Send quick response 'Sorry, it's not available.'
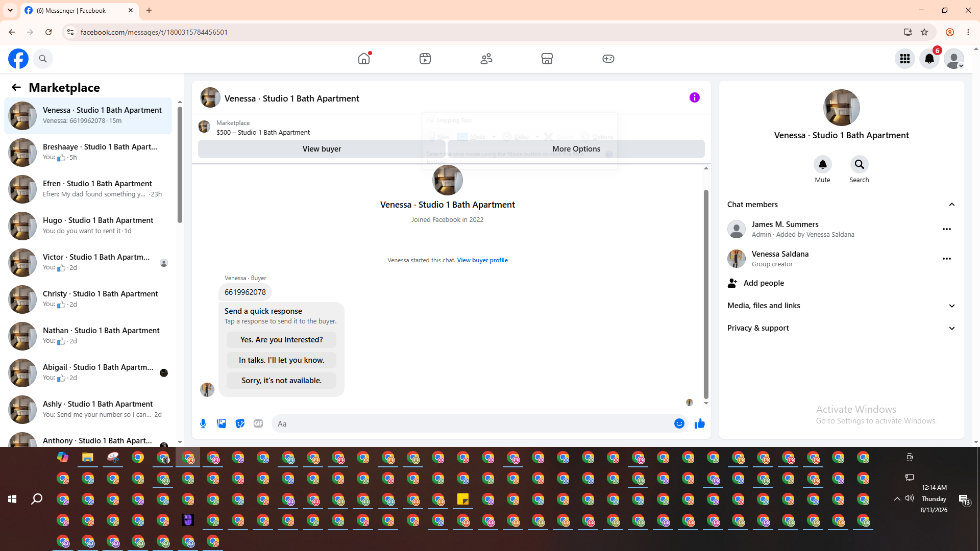Image resolution: width=980 pixels, height=551 pixels. [282, 381]
